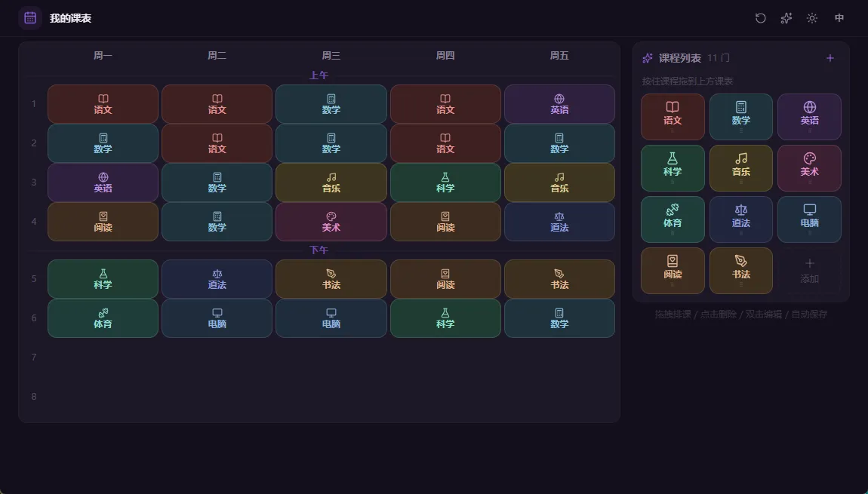
Task: Click the reset icon in the top bar
Action: click(x=761, y=18)
